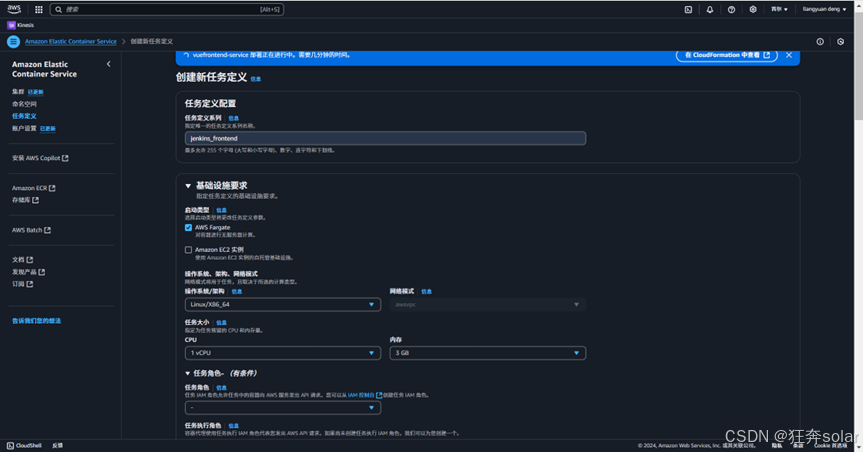Click the search bar field
Image resolution: width=863 pixels, height=452 pixels.
[x=167, y=9]
